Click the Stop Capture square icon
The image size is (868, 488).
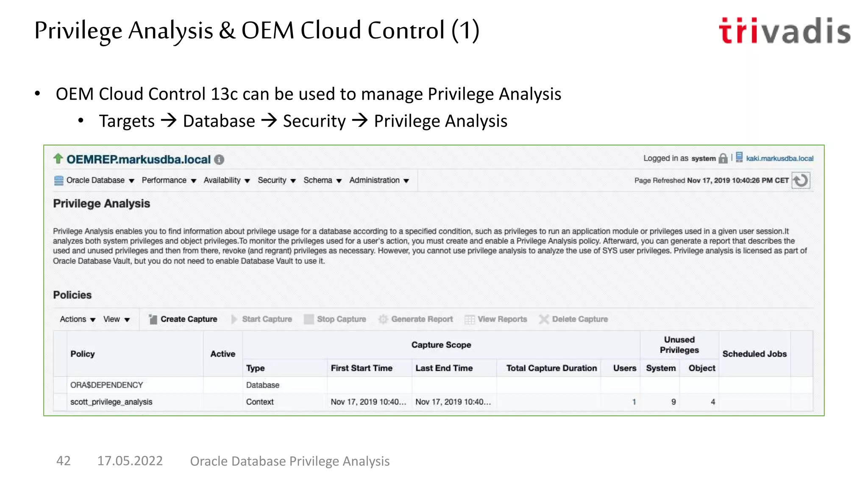click(x=309, y=319)
